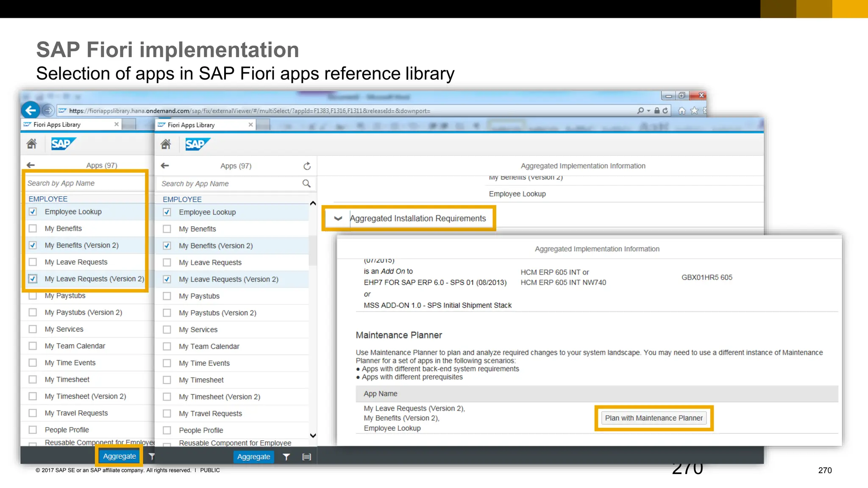Check My Paystubs in right window list
The width and height of the screenshot is (868, 488).
(x=167, y=296)
